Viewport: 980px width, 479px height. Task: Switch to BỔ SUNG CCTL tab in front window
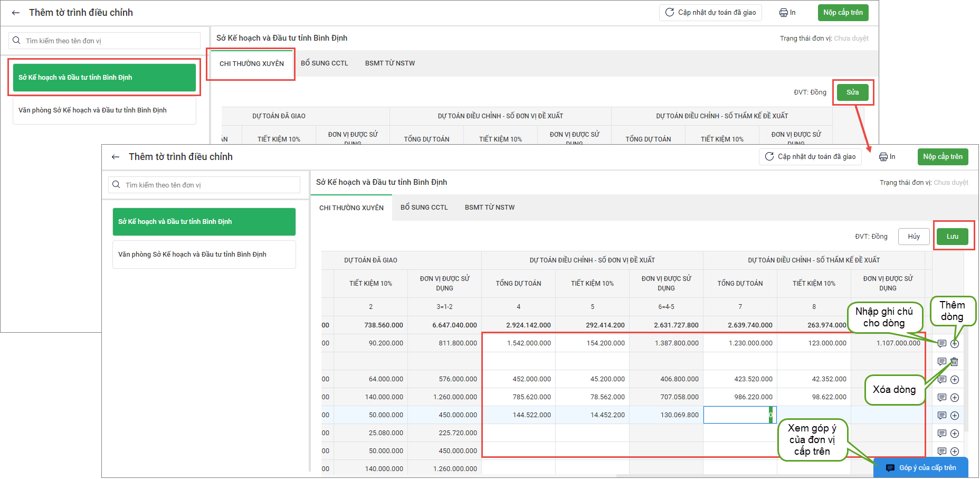point(424,208)
